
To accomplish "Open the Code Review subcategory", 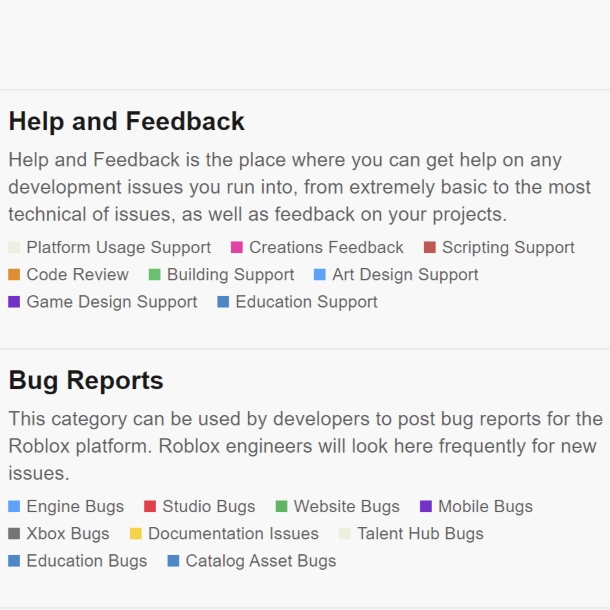I will 68,275.
